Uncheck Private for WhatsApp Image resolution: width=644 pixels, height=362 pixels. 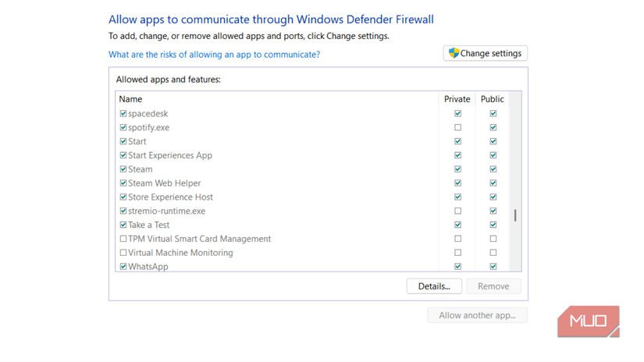pos(457,267)
